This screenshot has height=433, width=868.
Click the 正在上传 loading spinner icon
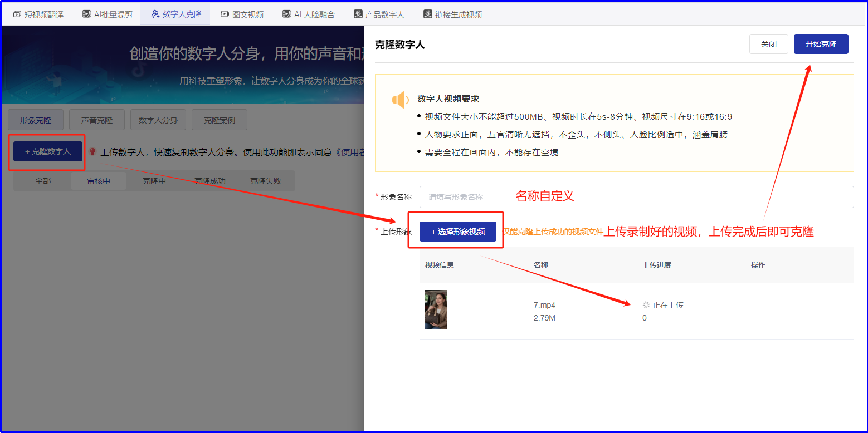coord(646,305)
